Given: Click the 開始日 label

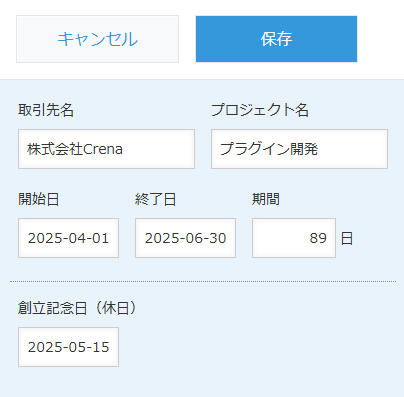Looking at the screenshot, I should (39, 199).
